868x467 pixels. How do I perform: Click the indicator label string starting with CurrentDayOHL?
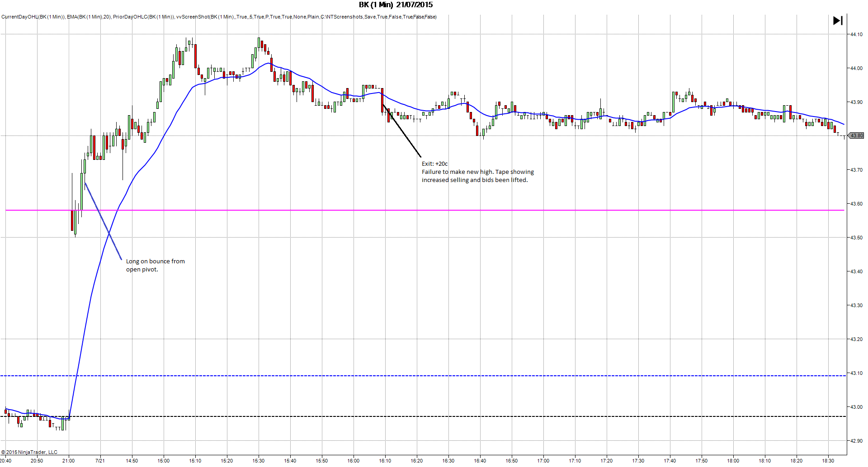click(x=219, y=17)
